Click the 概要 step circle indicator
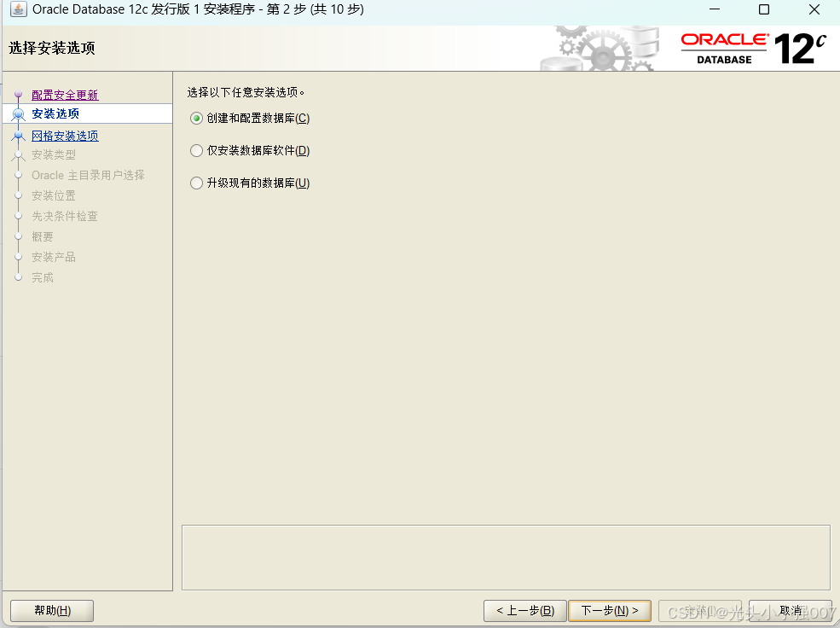 click(18, 236)
